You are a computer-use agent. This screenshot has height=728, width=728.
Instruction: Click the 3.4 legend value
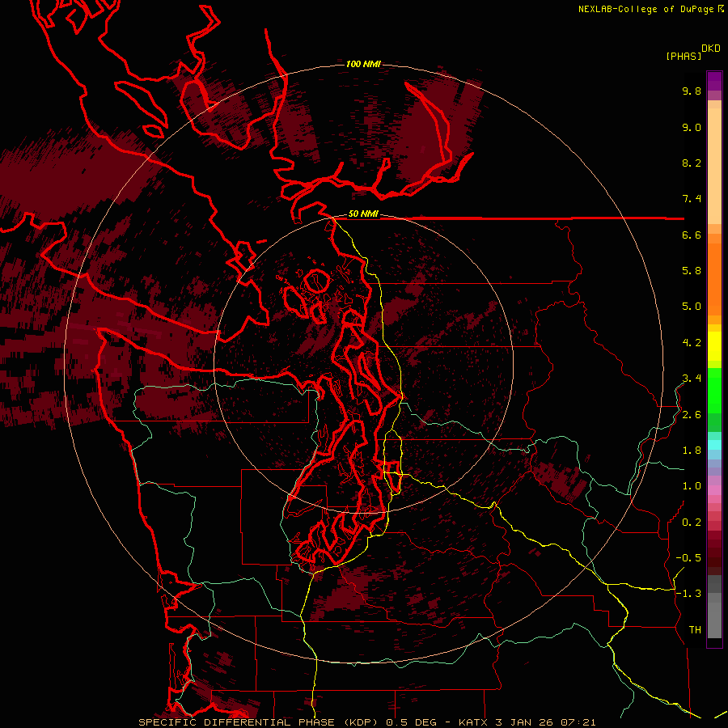point(692,379)
